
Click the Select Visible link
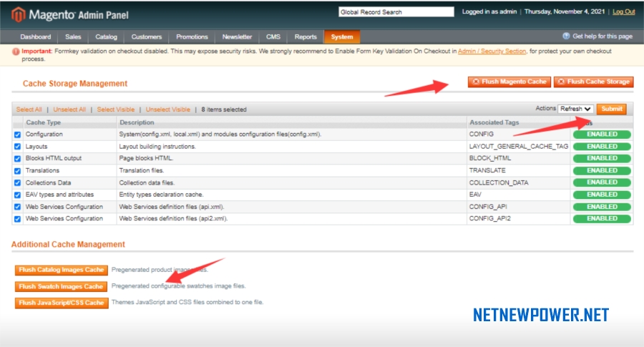pos(116,109)
